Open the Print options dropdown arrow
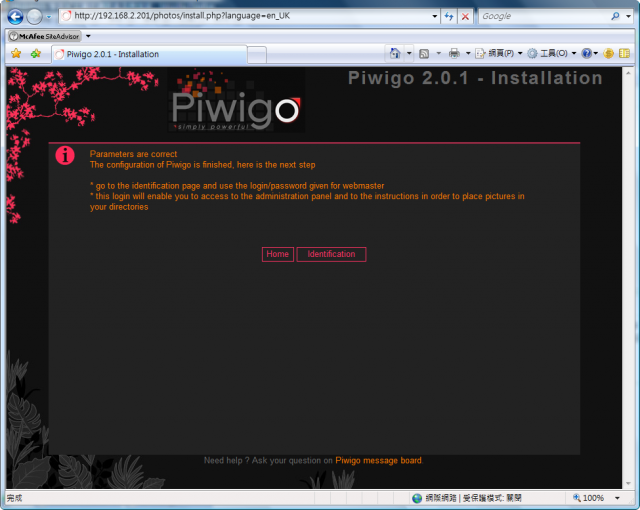This screenshot has width=640, height=510. pyautogui.click(x=468, y=53)
